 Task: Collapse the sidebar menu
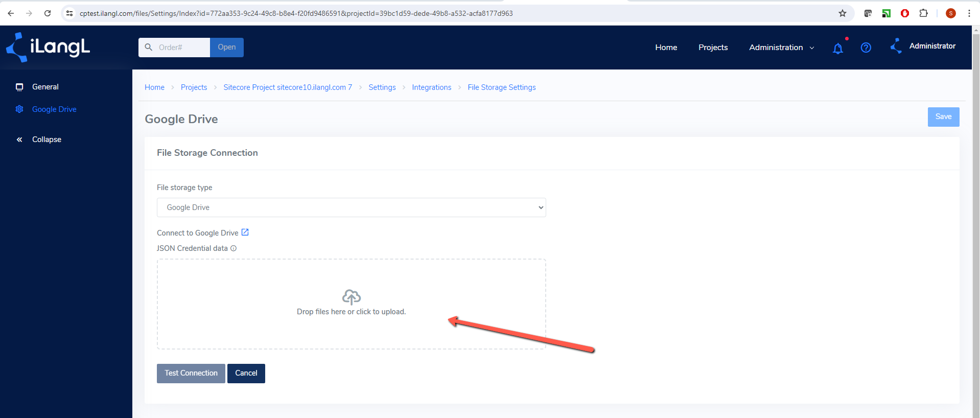pyautogui.click(x=46, y=140)
